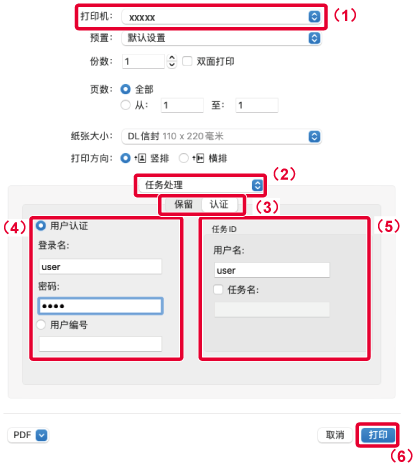Switch to the 保留 retention tab
The height and width of the screenshot is (466, 415).
coord(183,204)
